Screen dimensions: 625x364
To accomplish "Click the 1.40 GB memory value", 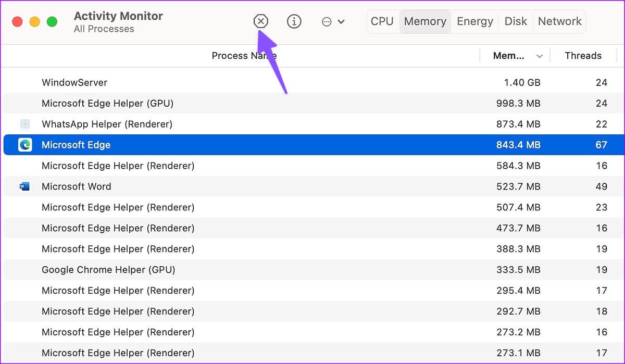I will point(522,82).
